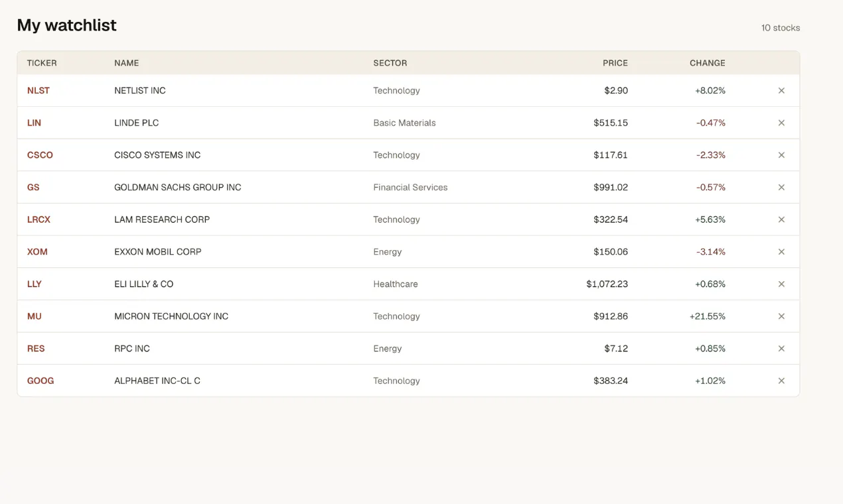Viewport: 843px width, 504px height.
Task: Open the GOOG ticker link
Action: click(40, 381)
